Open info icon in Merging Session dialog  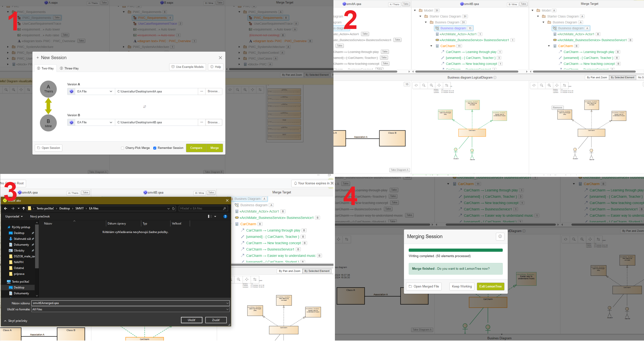click(500, 237)
